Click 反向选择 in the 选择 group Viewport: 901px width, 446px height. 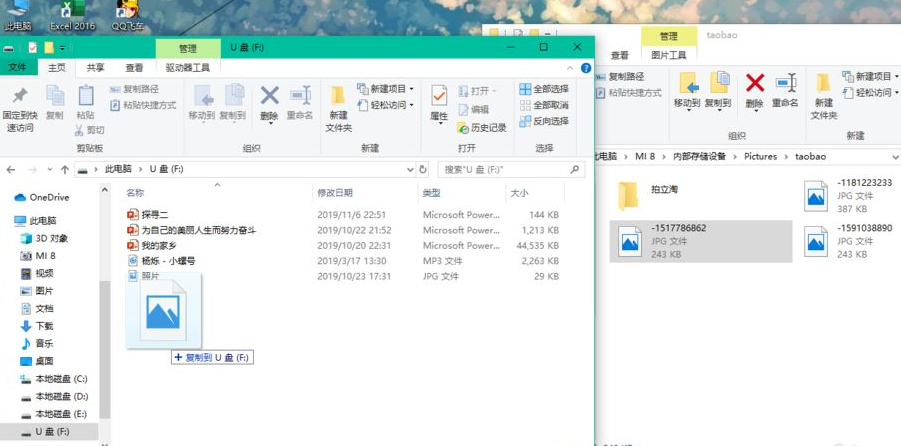point(543,121)
